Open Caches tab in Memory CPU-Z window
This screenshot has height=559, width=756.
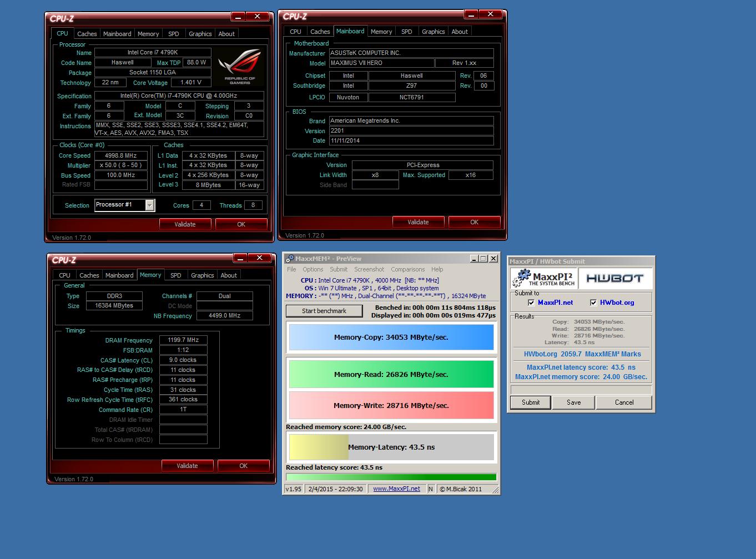[x=89, y=275]
